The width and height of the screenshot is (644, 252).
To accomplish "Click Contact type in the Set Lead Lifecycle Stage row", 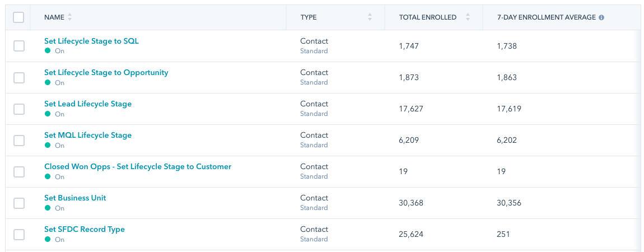I will click(x=314, y=104).
